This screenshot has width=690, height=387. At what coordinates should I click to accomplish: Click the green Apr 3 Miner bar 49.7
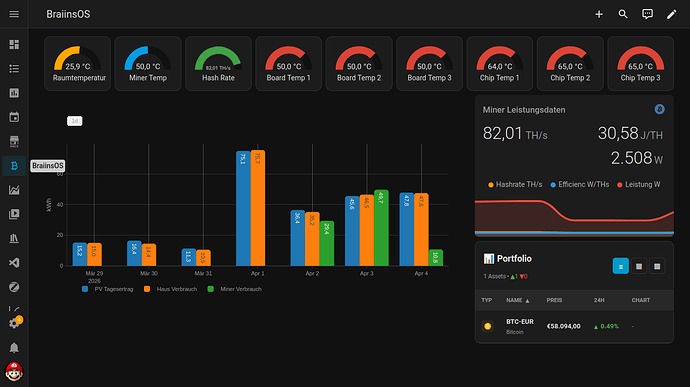tap(381, 228)
